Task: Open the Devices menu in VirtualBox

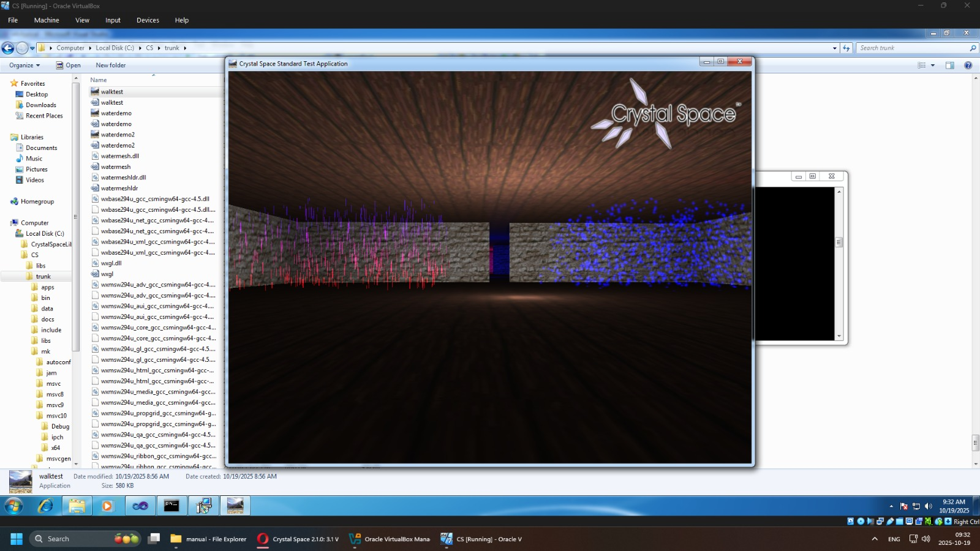Action: [x=148, y=20]
